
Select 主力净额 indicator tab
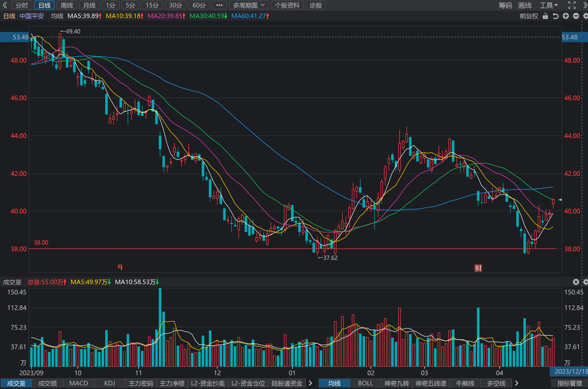(x=172, y=383)
